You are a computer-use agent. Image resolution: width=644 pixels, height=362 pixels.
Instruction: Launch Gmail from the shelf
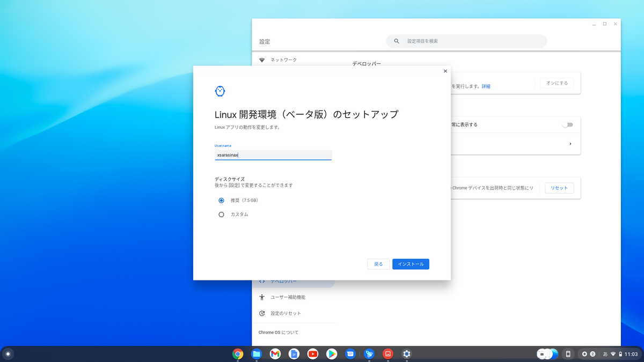point(275,354)
